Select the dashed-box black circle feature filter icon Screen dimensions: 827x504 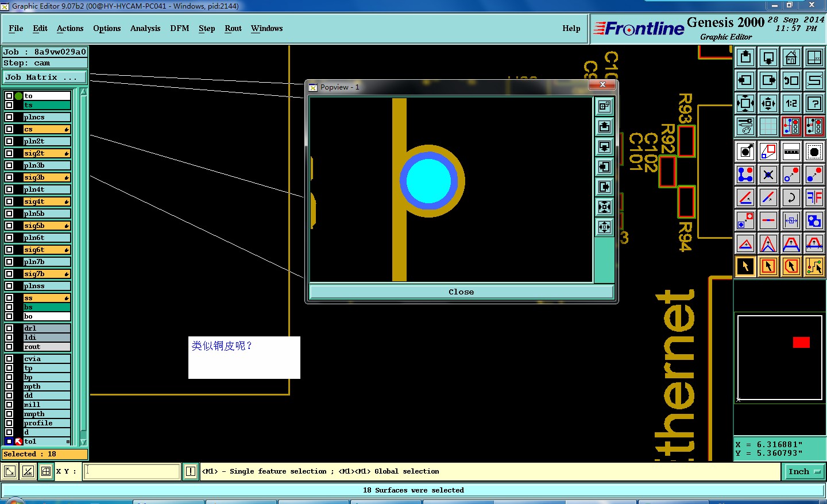(814, 152)
